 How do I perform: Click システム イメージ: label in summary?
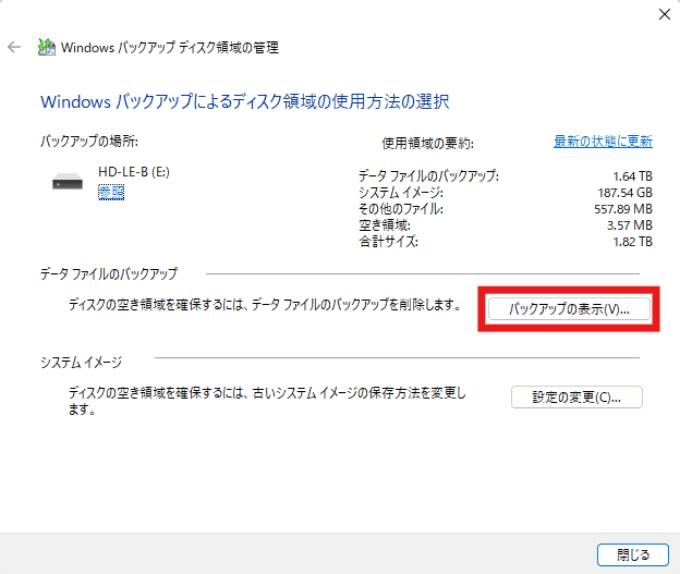(x=401, y=192)
